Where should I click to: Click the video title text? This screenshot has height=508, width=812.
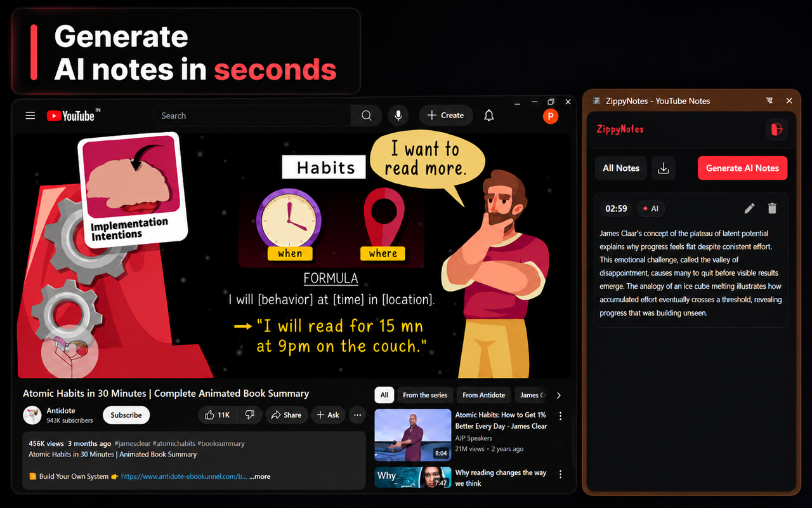pos(166,394)
